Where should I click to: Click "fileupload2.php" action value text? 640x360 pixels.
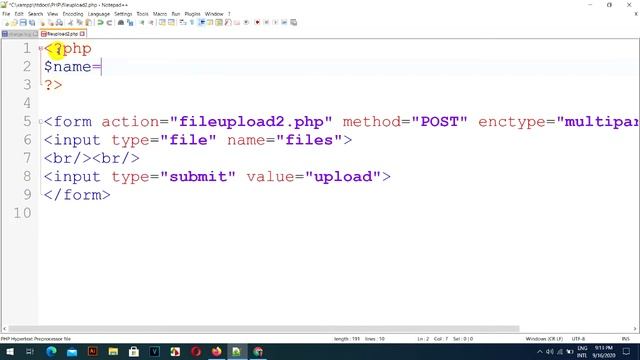tap(251, 122)
